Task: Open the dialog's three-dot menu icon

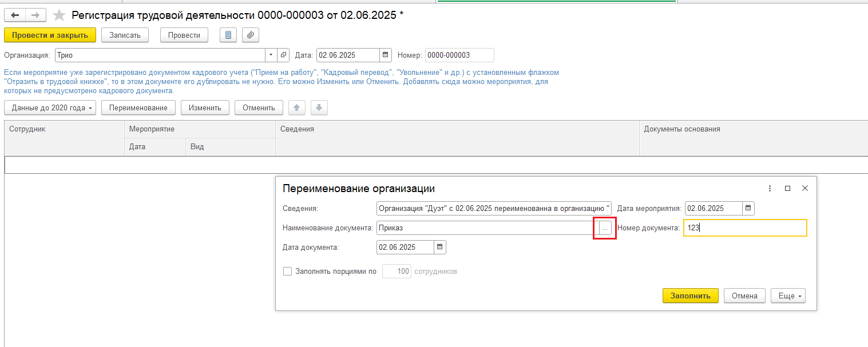Action: (x=770, y=188)
